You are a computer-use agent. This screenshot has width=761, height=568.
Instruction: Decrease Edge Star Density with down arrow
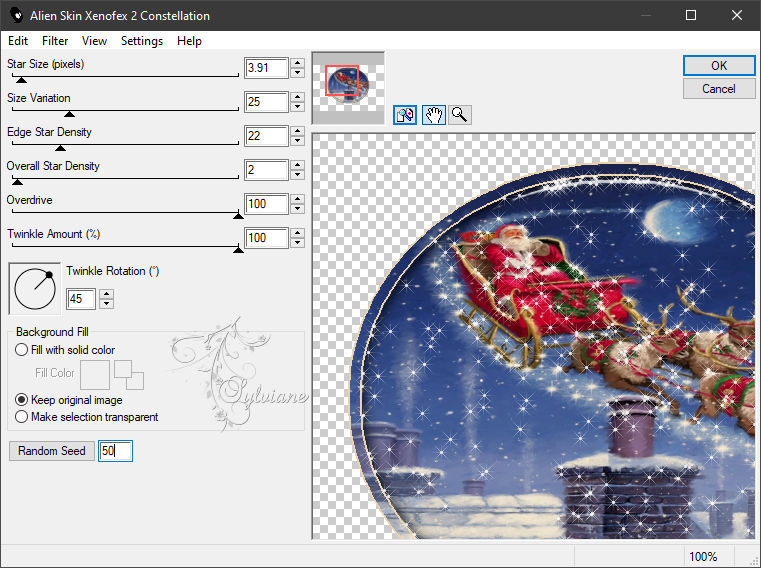[x=298, y=141]
